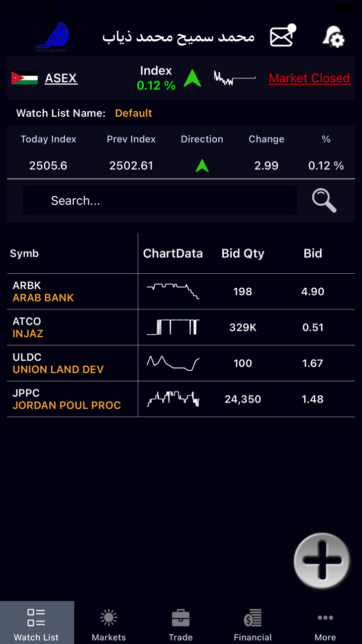Viewport: 362px width, 644px height.
Task: Open the ASEX market link
Action: 61,78
